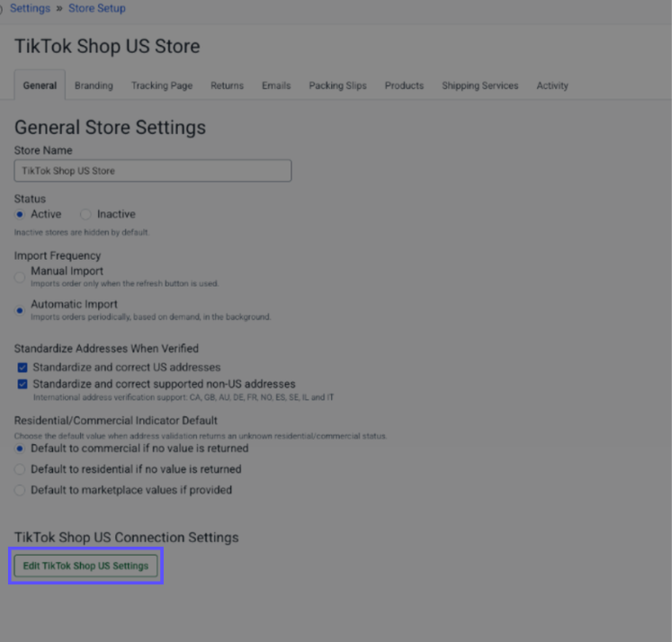This screenshot has width=672, height=642.
Task: Click the General Store Settings heading
Action: (x=110, y=127)
